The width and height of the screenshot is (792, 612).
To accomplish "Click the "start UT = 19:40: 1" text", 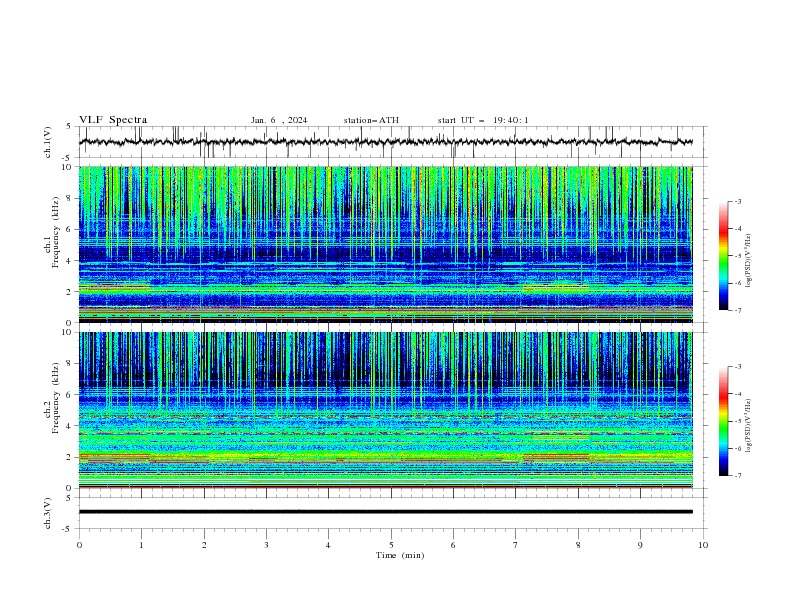I will tap(483, 120).
